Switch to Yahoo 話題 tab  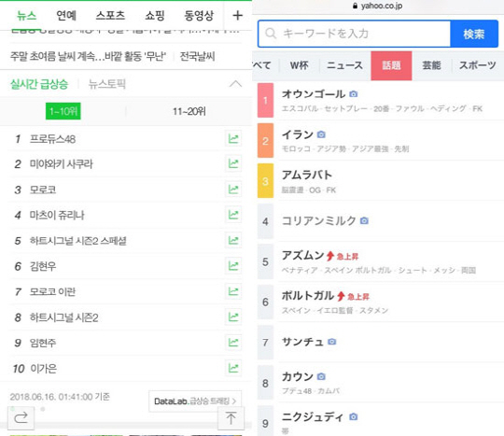[391, 65]
